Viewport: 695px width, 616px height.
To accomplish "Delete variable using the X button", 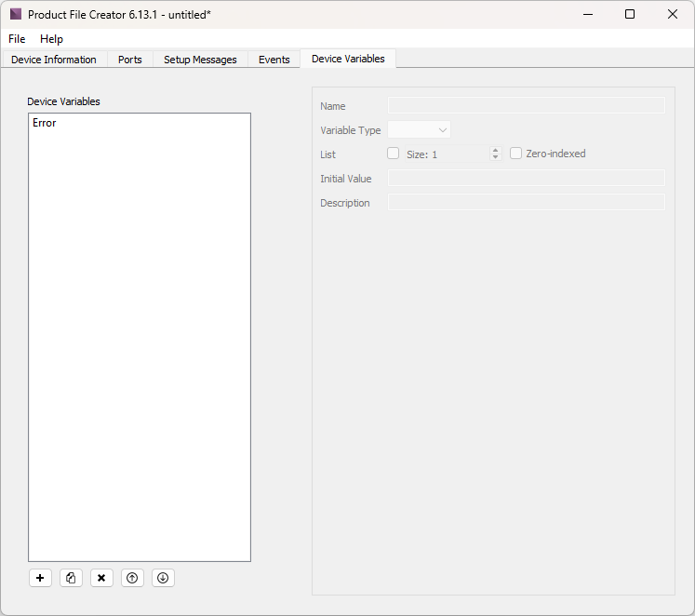I will coord(101,578).
